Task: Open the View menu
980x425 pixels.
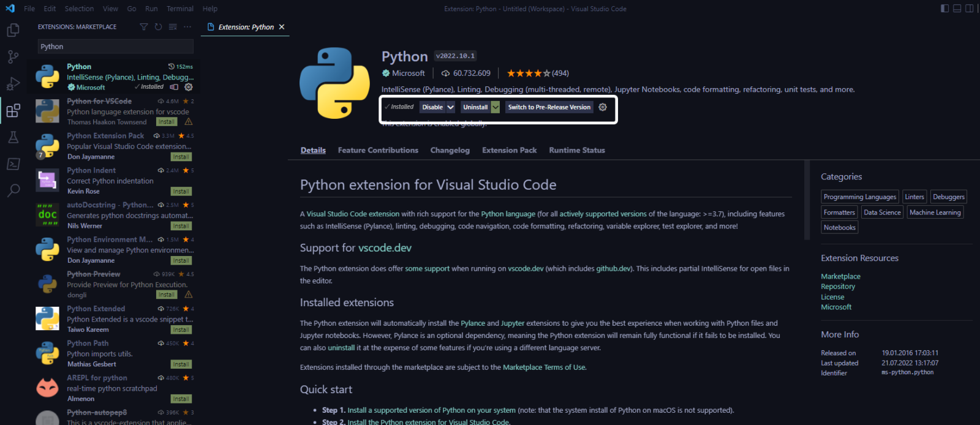Action: [110, 9]
